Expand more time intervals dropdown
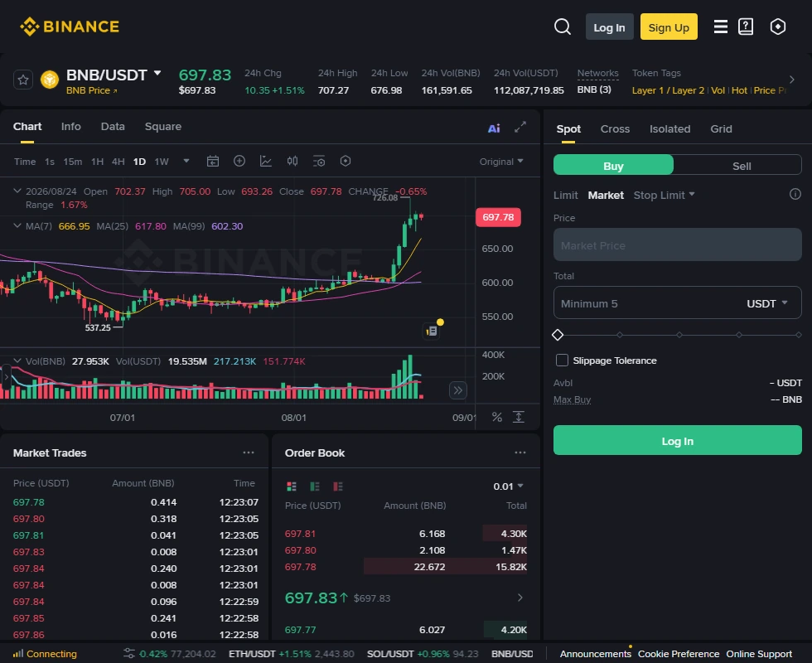This screenshot has width=812, height=663. click(x=186, y=161)
